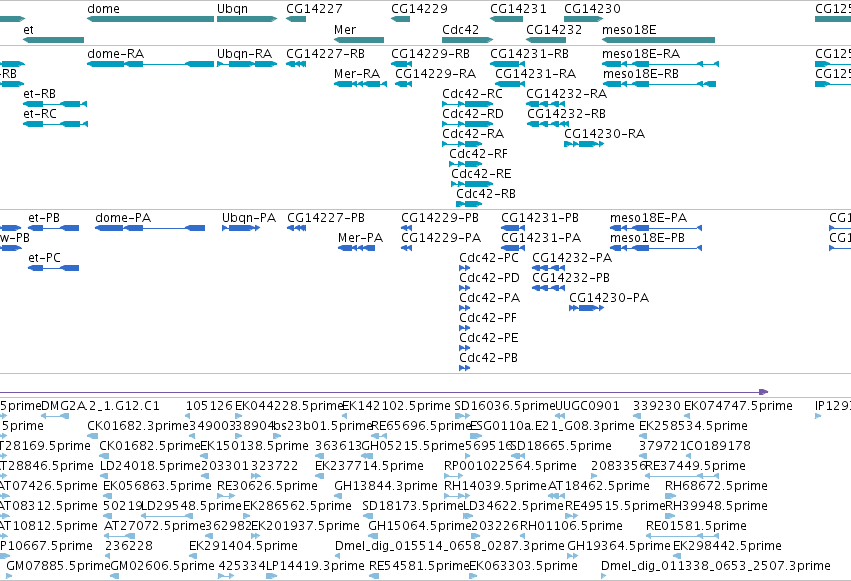The width and height of the screenshot is (851, 581).
Task: Select the CG14232-RB transcript
Action: click(x=548, y=124)
